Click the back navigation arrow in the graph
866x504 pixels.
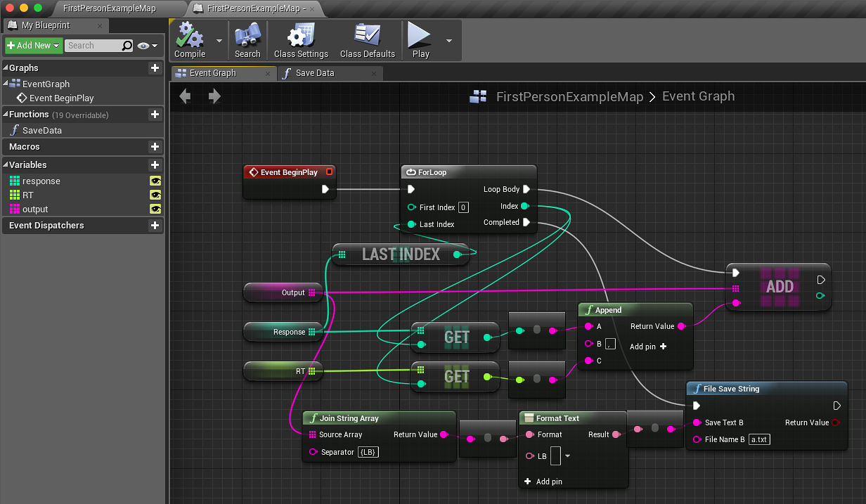(184, 96)
